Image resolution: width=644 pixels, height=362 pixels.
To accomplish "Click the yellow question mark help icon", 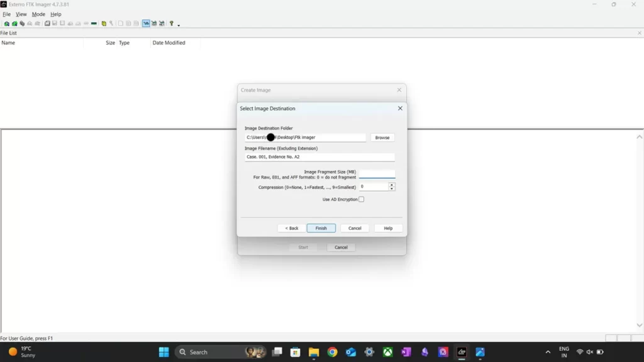I will click(x=171, y=24).
